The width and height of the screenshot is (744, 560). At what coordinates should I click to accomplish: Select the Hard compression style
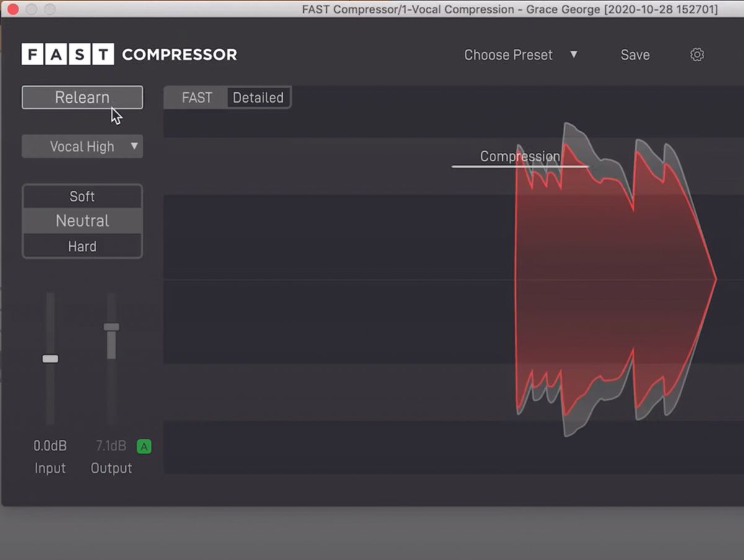(82, 246)
